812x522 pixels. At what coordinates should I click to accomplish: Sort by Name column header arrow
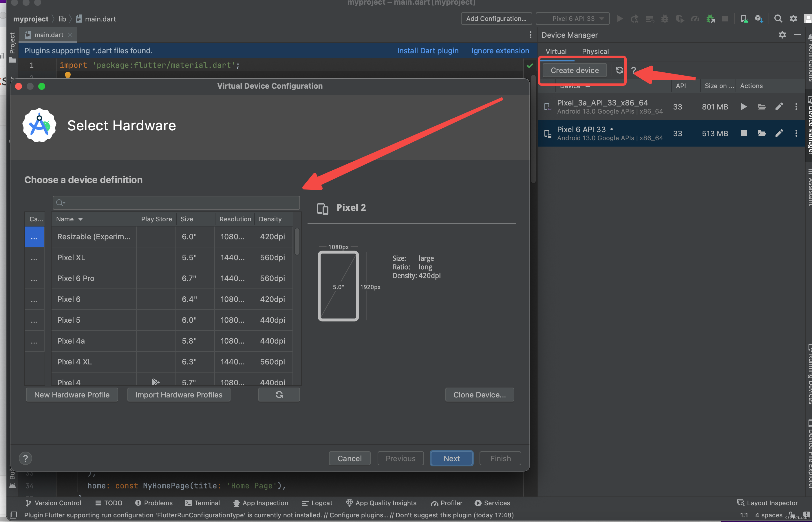pos(80,219)
